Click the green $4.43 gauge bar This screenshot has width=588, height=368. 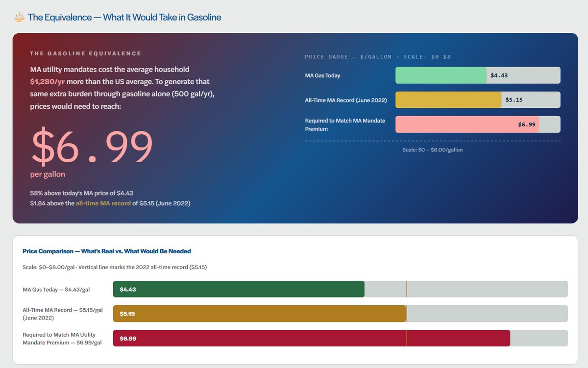(441, 75)
